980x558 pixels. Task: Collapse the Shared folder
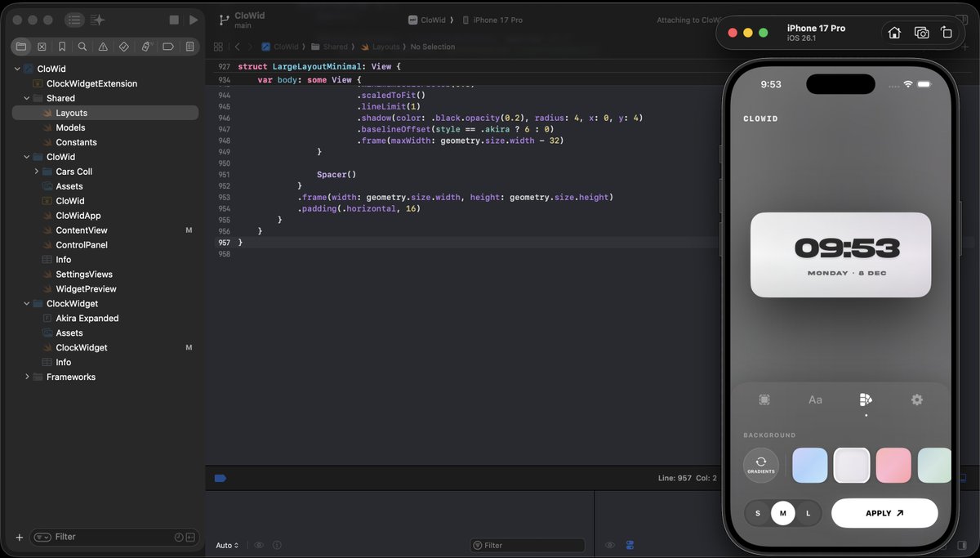tap(27, 98)
